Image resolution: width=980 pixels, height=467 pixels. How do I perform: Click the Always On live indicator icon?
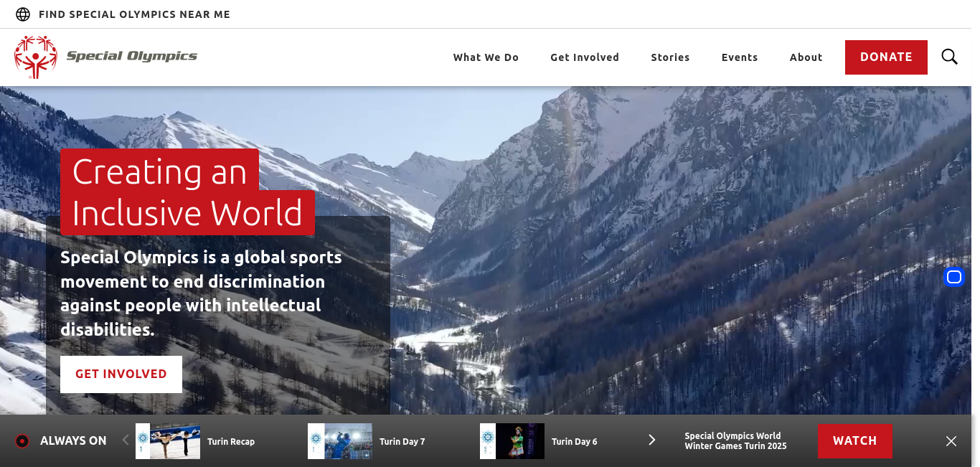(22, 441)
